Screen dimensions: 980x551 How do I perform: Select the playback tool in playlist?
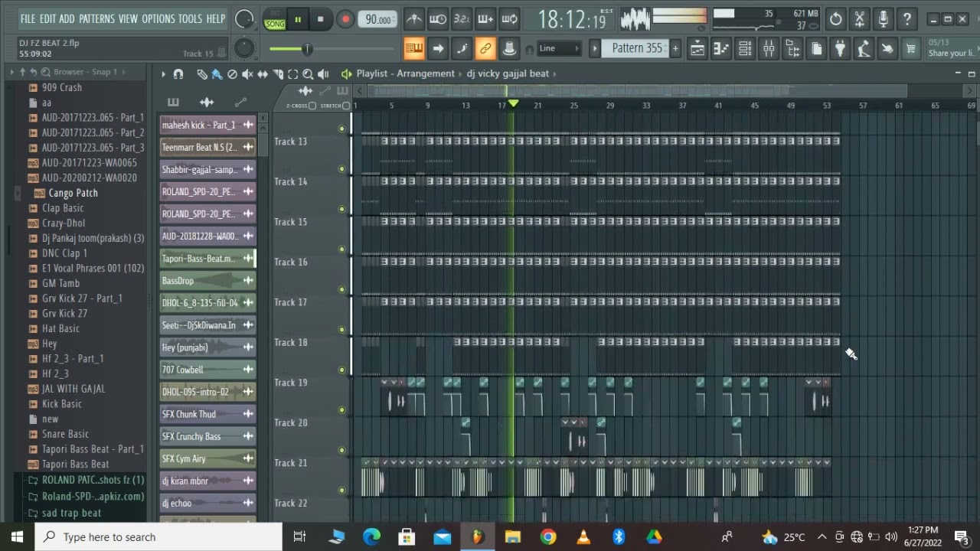[323, 74]
